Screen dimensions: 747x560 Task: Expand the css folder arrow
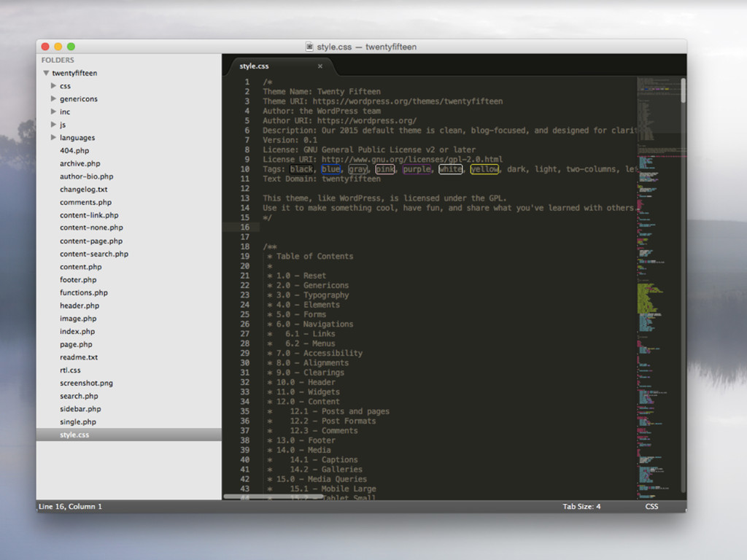coord(53,86)
